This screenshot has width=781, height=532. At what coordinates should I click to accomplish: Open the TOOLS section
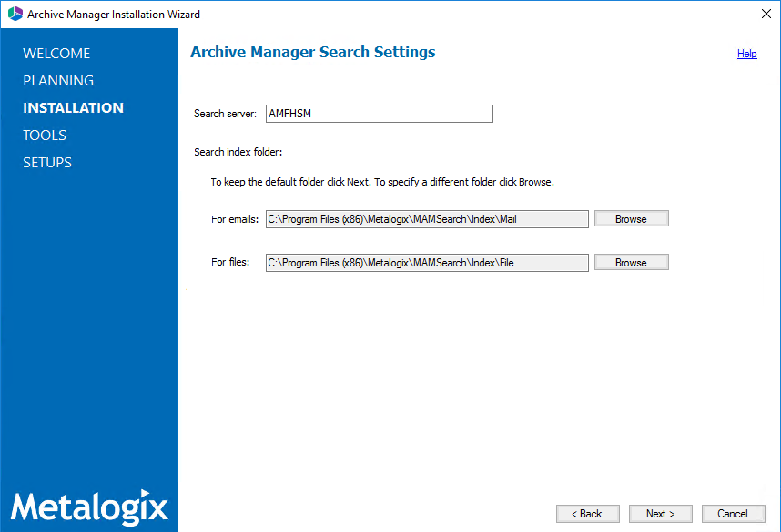click(x=45, y=136)
